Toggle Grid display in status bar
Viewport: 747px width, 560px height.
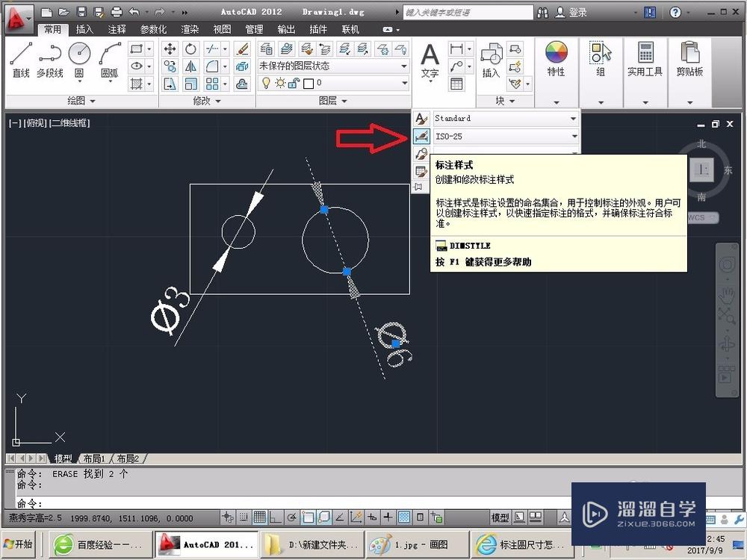pos(259,517)
